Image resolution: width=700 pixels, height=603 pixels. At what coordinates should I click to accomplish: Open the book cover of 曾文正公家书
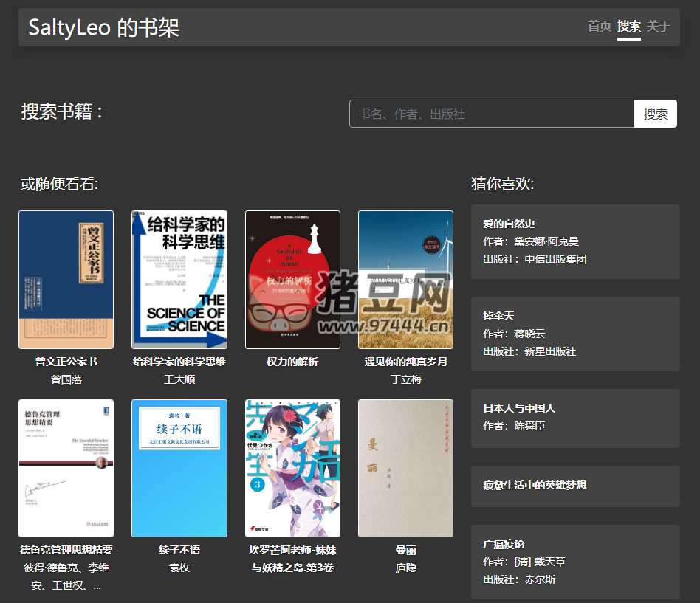coord(66,279)
